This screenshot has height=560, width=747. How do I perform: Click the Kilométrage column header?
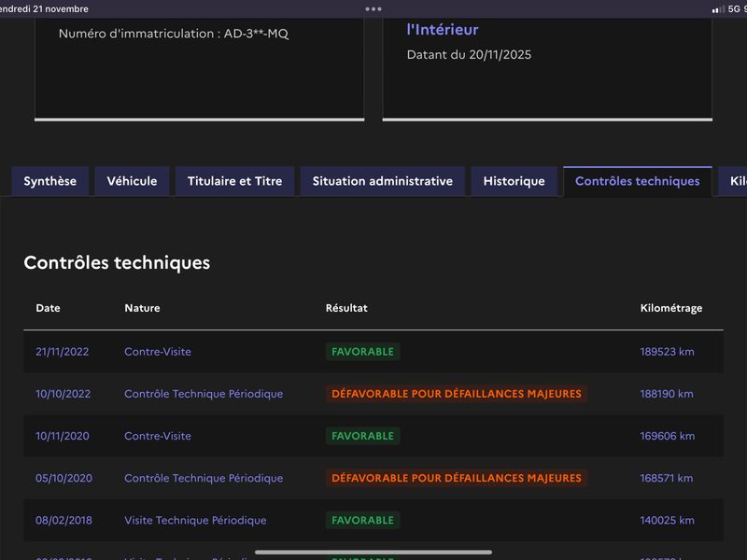point(670,308)
